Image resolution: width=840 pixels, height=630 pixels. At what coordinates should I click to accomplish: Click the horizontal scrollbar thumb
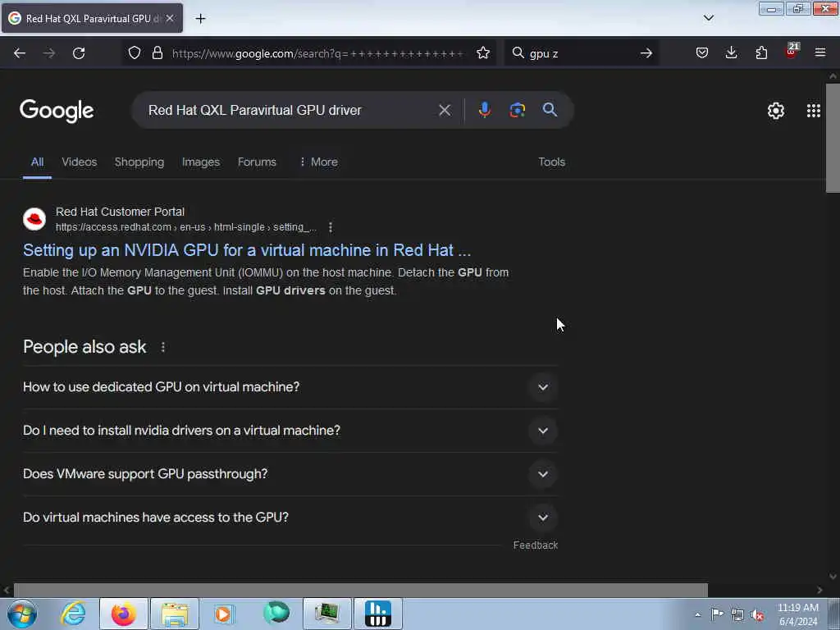pyautogui.click(x=361, y=590)
